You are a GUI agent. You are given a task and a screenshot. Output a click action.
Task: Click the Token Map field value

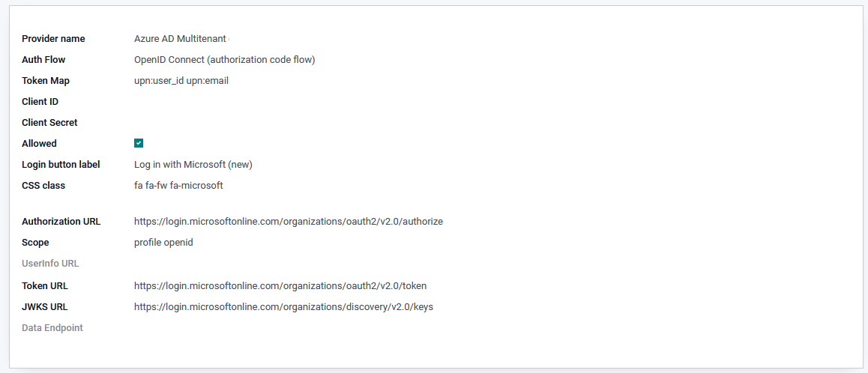tap(181, 80)
